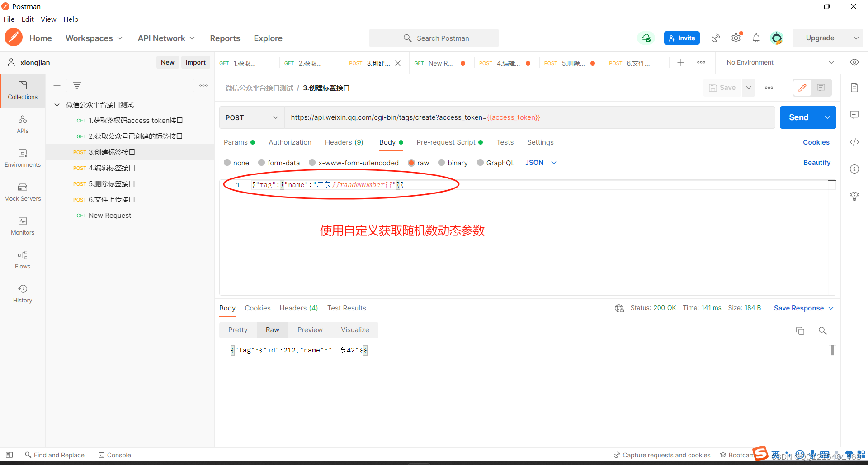The width and height of the screenshot is (868, 465).
Task: Open request info icon in right sidebar
Action: click(x=854, y=169)
